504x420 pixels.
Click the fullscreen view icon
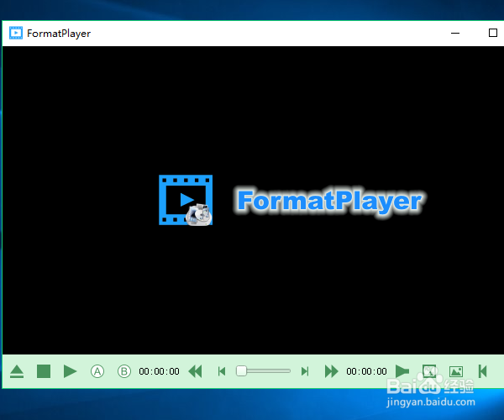pyautogui.click(x=429, y=371)
